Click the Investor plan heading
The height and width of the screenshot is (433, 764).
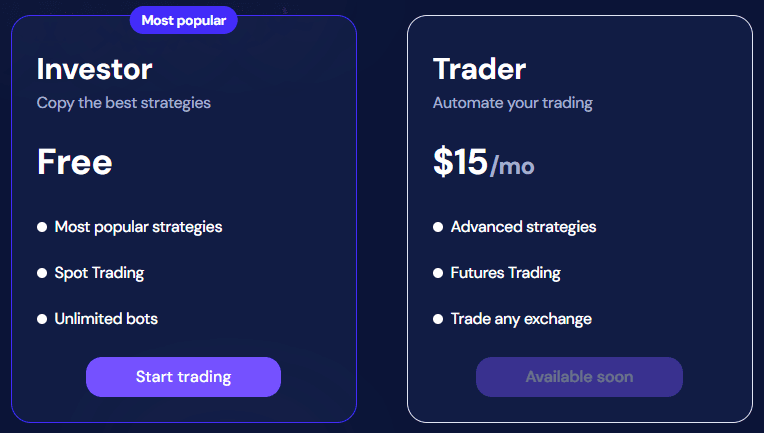(x=95, y=69)
